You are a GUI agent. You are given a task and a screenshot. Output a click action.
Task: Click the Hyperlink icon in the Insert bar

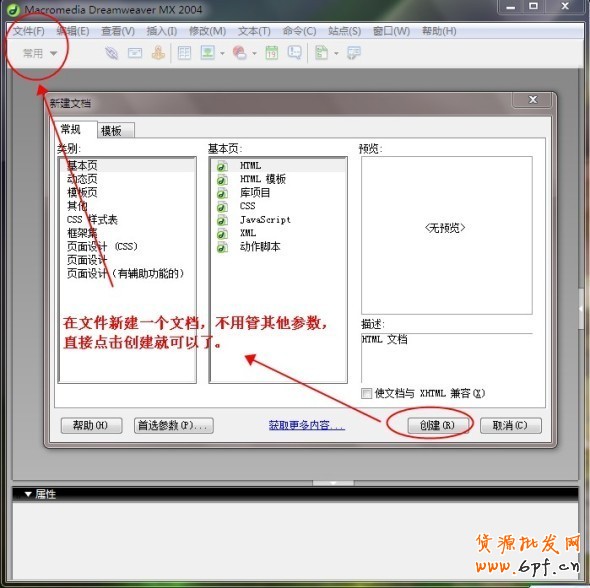click(x=111, y=53)
